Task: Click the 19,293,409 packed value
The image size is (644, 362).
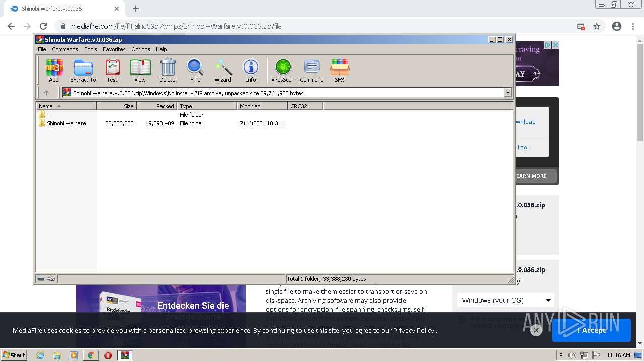Action: [x=159, y=123]
